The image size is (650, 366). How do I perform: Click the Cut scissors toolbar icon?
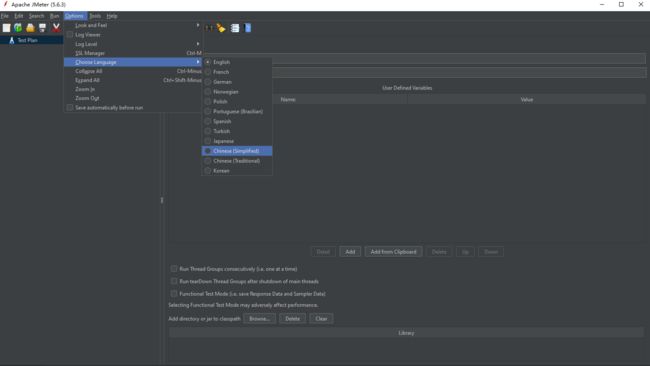56,28
